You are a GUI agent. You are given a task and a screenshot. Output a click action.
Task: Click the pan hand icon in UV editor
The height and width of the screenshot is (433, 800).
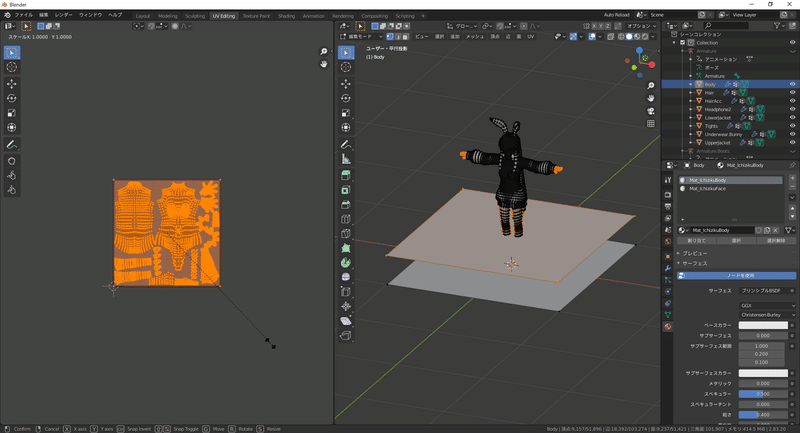coord(324,64)
